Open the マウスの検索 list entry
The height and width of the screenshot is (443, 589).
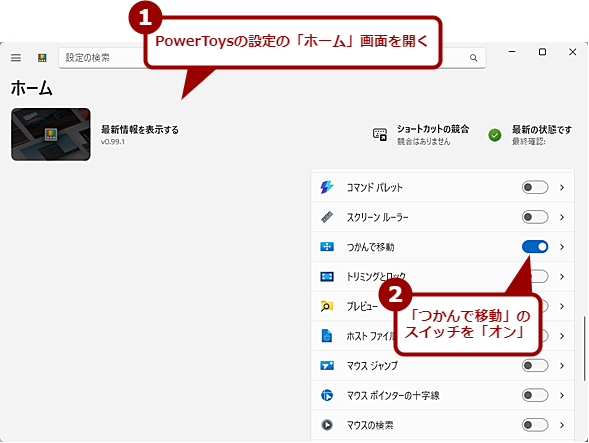coord(443,425)
